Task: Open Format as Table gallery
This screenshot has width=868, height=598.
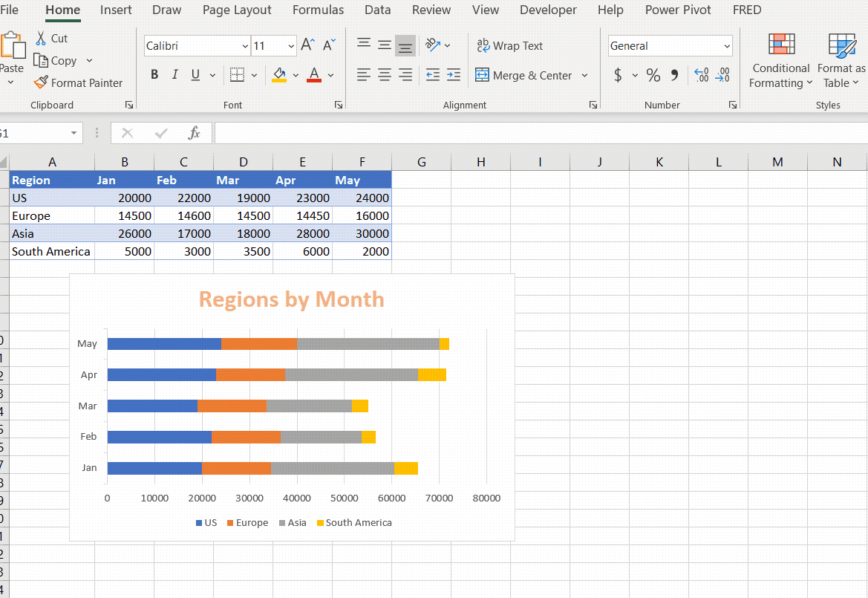Action: click(x=841, y=60)
